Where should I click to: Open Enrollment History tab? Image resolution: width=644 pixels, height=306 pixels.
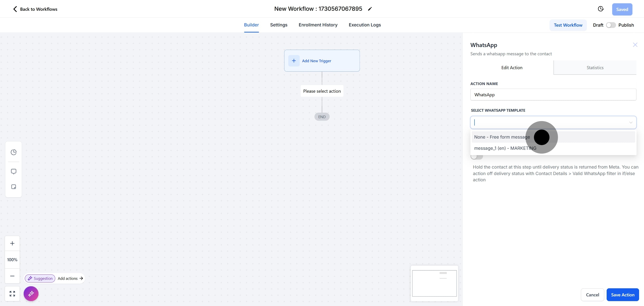[318, 25]
